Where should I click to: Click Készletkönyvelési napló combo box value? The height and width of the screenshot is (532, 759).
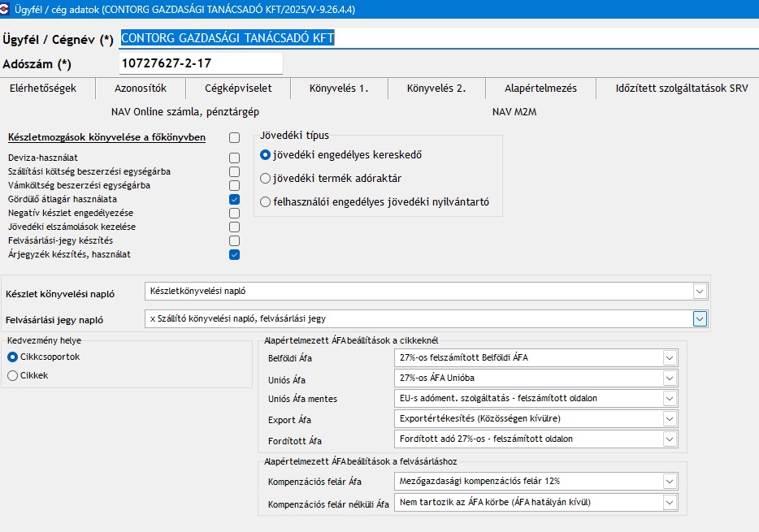tap(198, 291)
